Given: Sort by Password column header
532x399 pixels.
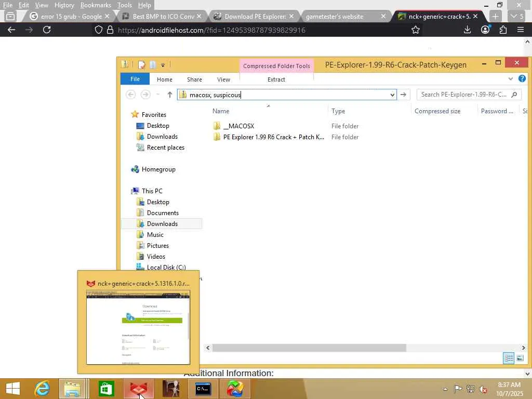Looking at the screenshot, I should point(497,111).
